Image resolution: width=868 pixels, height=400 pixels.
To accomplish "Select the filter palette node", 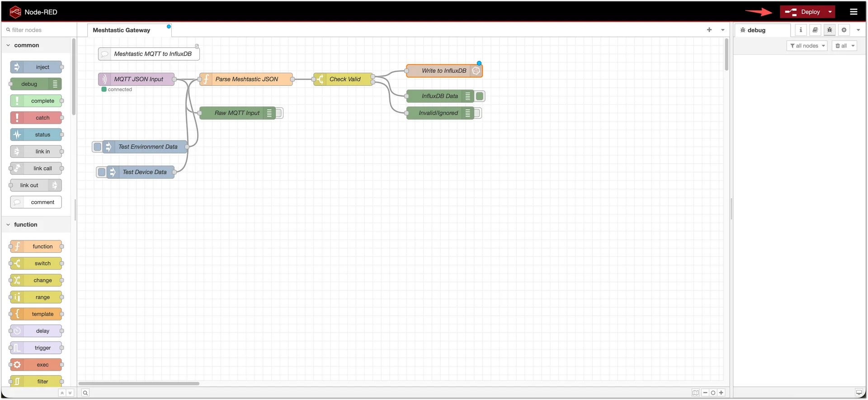I will [36, 381].
